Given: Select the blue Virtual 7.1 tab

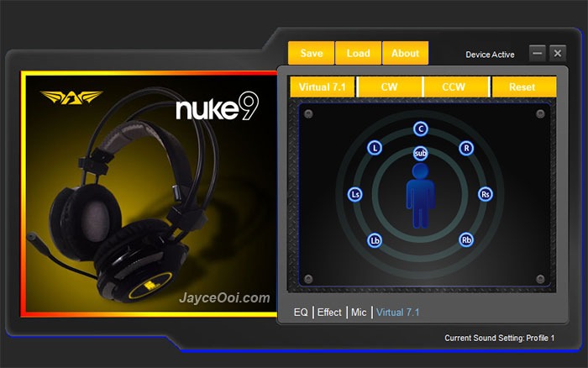Looking at the screenshot, I should (x=398, y=312).
